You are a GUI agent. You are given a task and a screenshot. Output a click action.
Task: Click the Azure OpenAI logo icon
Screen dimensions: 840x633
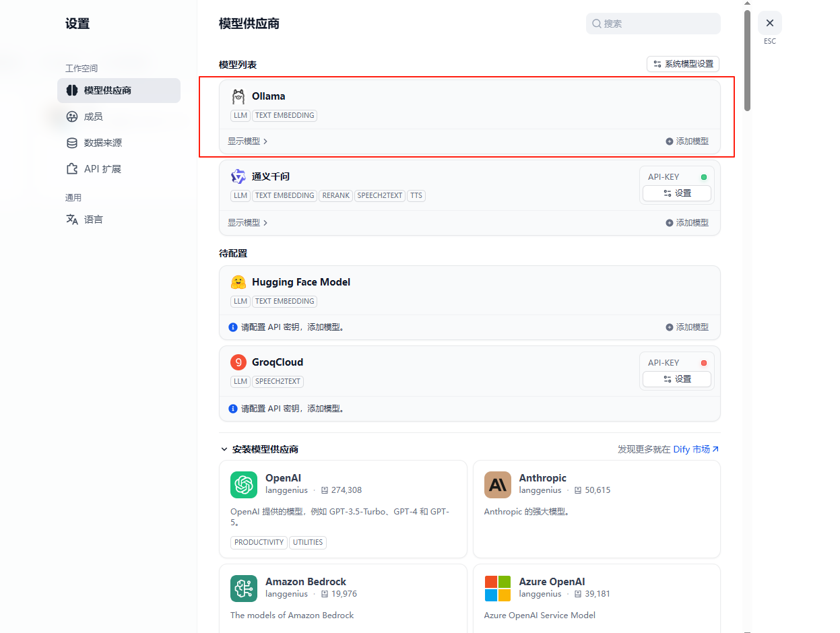coord(497,588)
